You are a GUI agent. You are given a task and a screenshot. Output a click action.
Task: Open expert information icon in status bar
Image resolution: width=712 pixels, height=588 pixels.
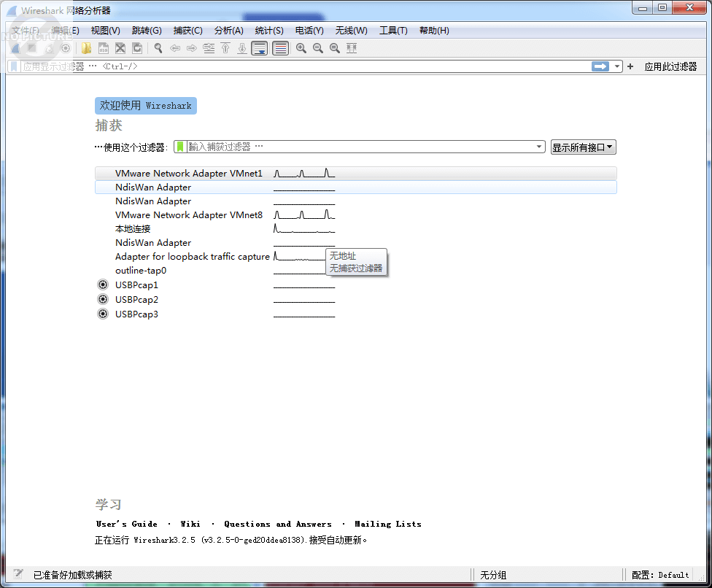pos(18,574)
